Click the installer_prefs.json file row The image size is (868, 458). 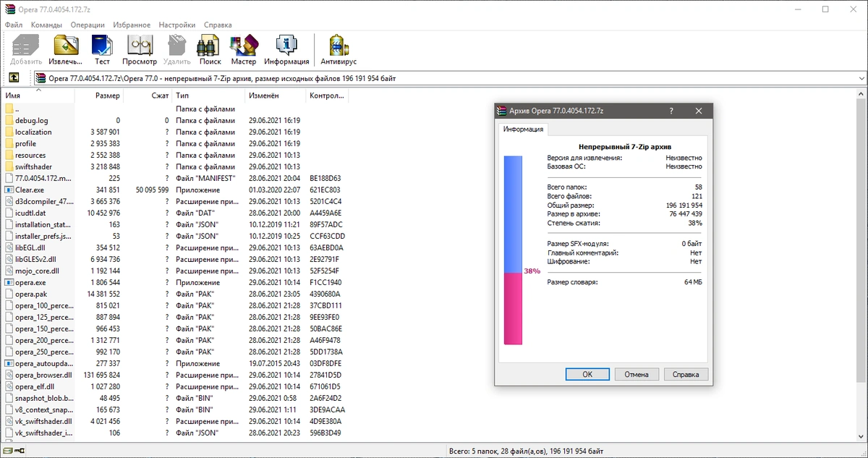point(174,236)
